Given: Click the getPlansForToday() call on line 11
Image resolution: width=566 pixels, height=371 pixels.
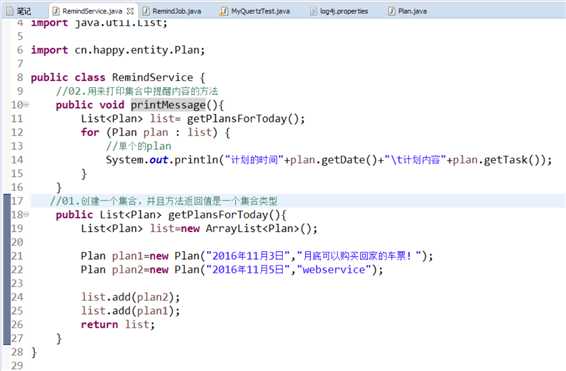Looking at the screenshot, I should (246, 119).
